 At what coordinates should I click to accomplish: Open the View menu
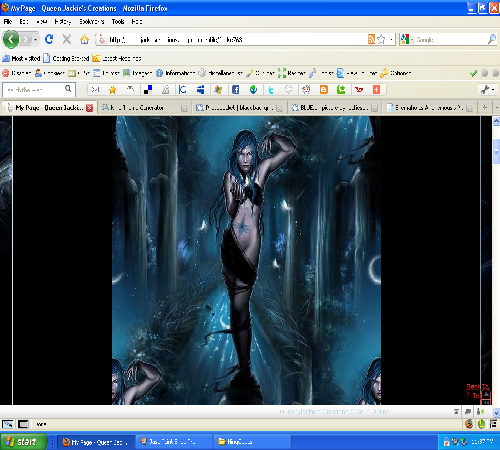pyautogui.click(x=42, y=22)
